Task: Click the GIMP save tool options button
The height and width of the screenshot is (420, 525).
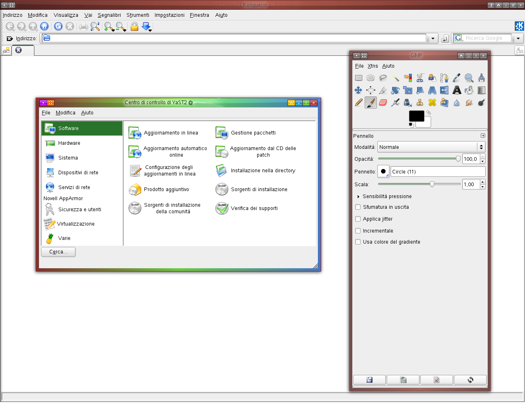Action: click(x=370, y=380)
